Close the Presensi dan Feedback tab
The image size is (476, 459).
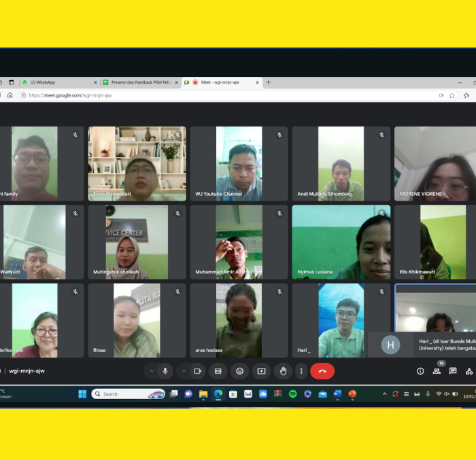176,82
